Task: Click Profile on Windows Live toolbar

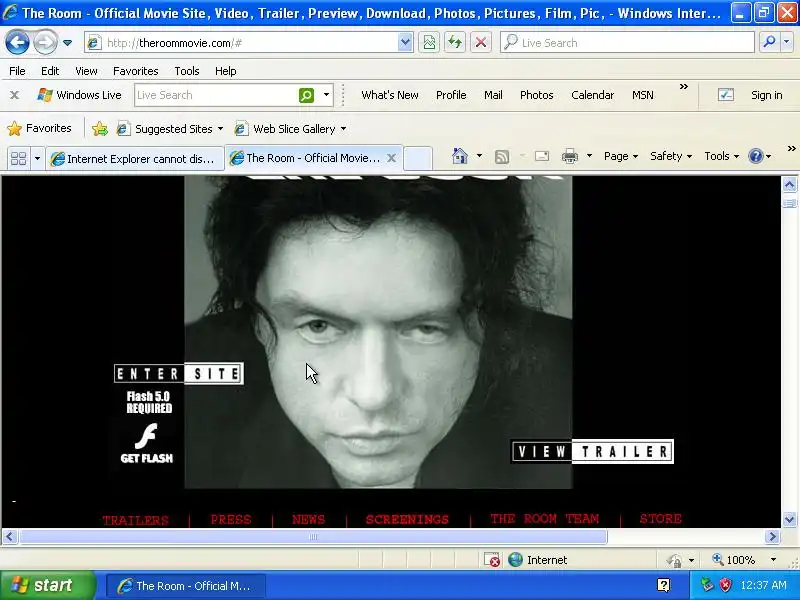Action: point(451,95)
